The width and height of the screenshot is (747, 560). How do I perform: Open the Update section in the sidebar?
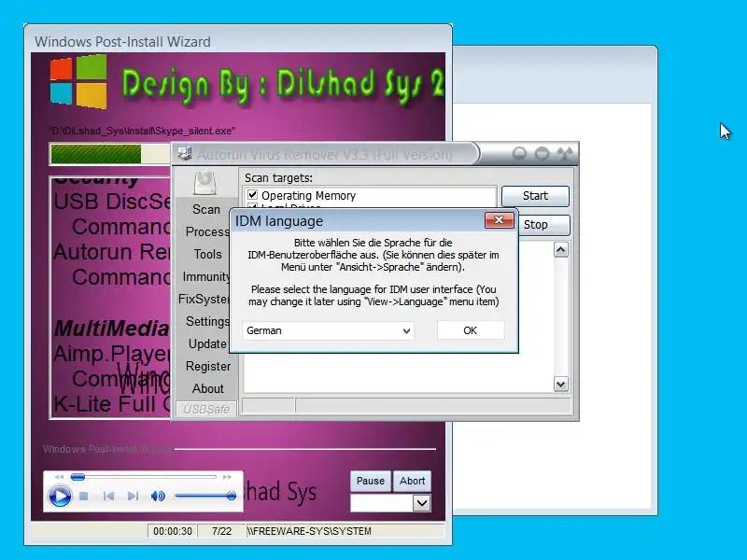tap(207, 343)
